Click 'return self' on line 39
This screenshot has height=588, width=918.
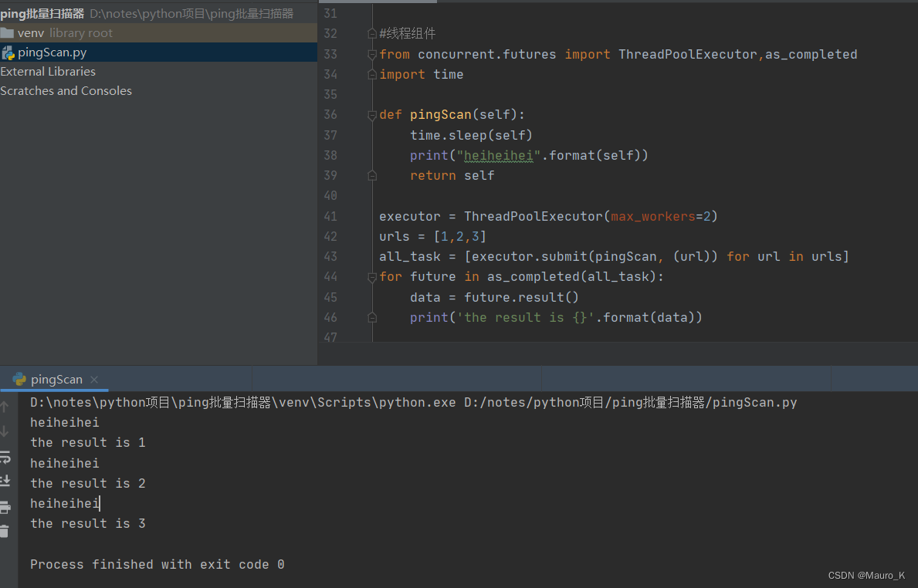452,175
